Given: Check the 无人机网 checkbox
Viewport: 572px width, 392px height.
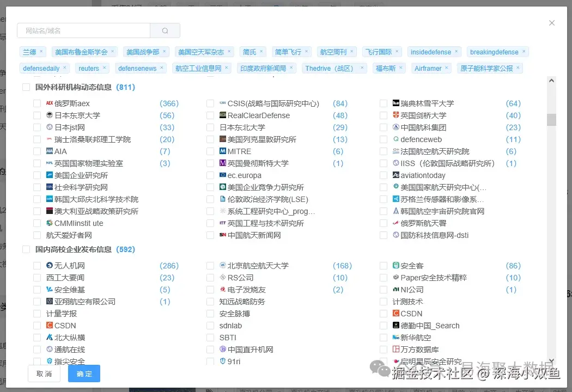Looking at the screenshot, I should (37, 265).
